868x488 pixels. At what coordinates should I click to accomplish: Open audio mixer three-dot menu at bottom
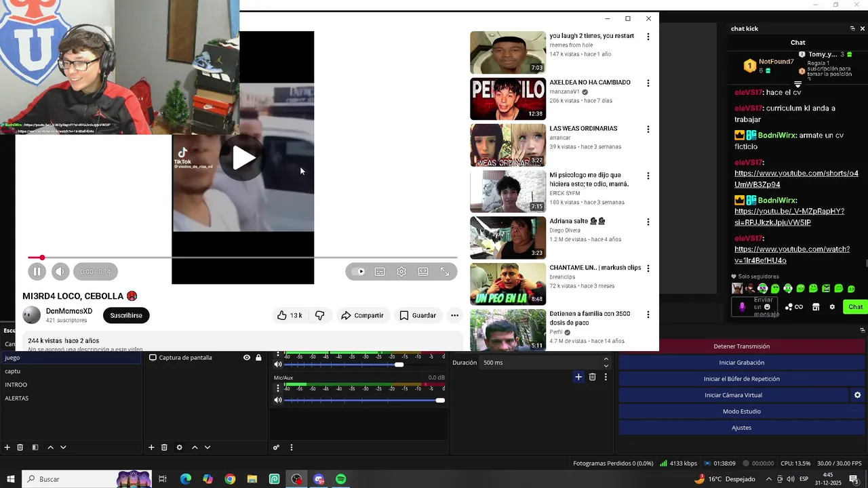[292, 447]
